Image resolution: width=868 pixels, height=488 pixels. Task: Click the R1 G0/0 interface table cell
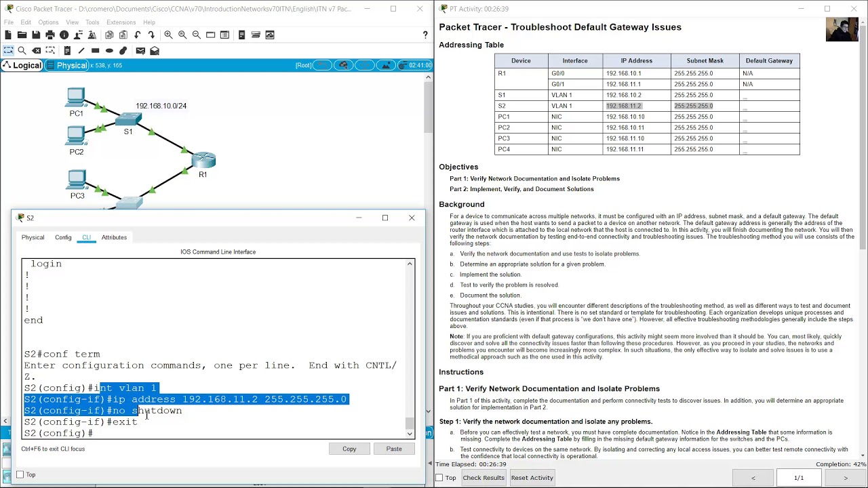[575, 73]
